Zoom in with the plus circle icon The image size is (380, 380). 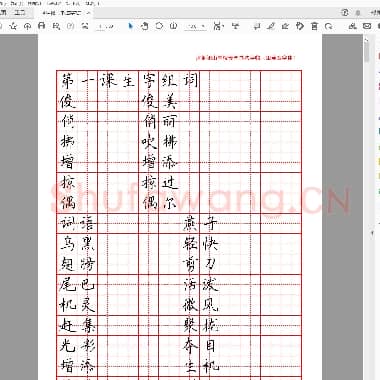[173, 26]
